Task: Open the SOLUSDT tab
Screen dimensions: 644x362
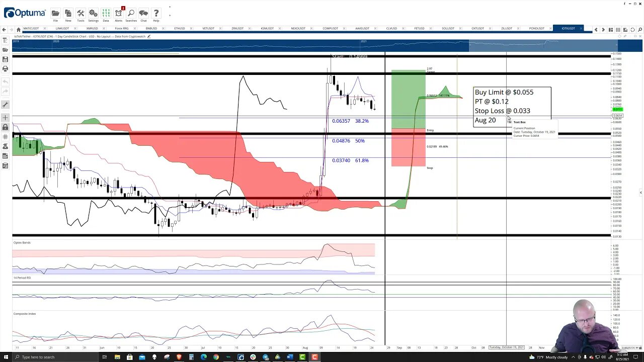Action: [448, 29]
